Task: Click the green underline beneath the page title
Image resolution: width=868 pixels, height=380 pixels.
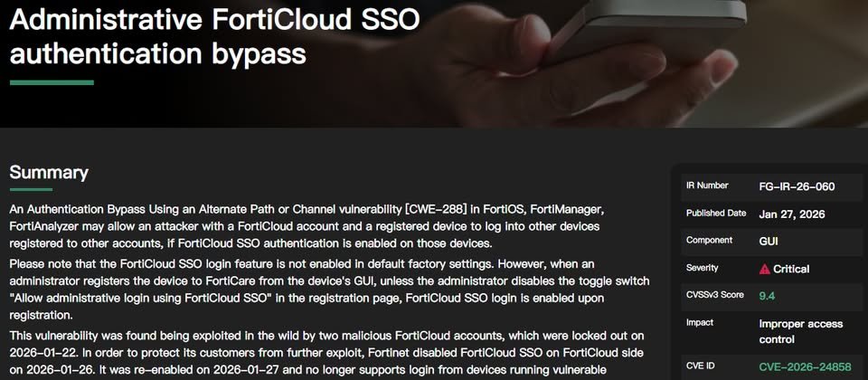Action: coord(52,83)
